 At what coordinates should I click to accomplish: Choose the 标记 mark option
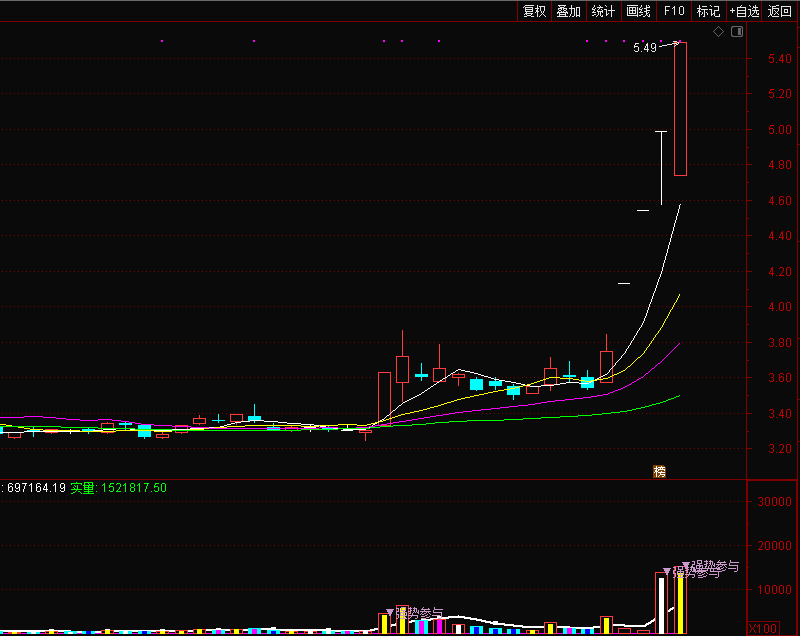click(708, 11)
